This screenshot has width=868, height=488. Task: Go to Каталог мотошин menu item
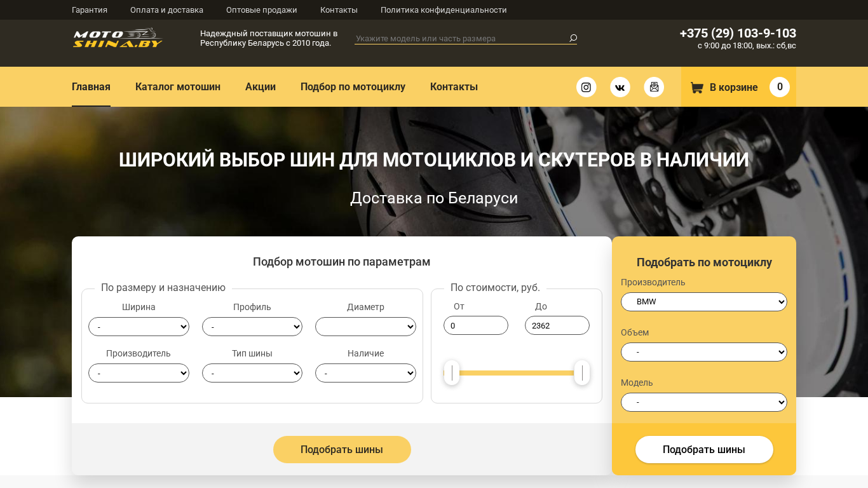178,87
